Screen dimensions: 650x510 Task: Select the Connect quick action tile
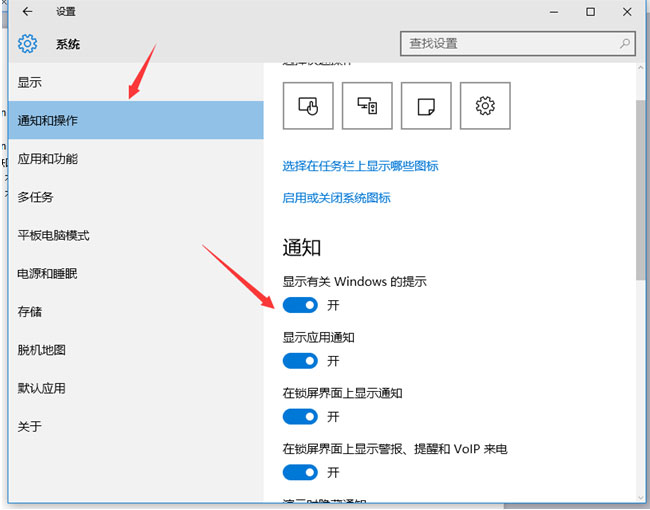pos(367,106)
